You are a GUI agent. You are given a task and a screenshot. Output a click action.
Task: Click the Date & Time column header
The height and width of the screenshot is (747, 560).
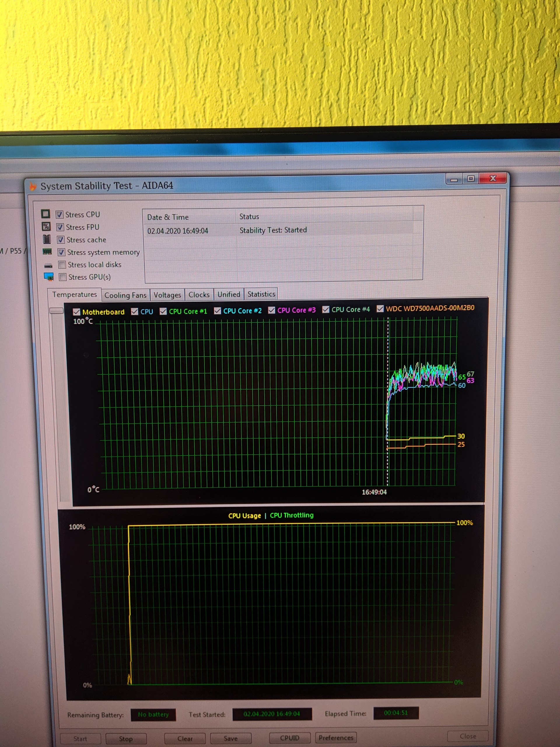pos(190,217)
